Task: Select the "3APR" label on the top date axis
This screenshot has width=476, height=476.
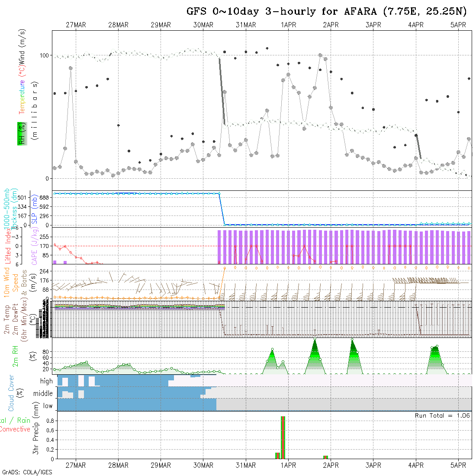Action: 373,25
